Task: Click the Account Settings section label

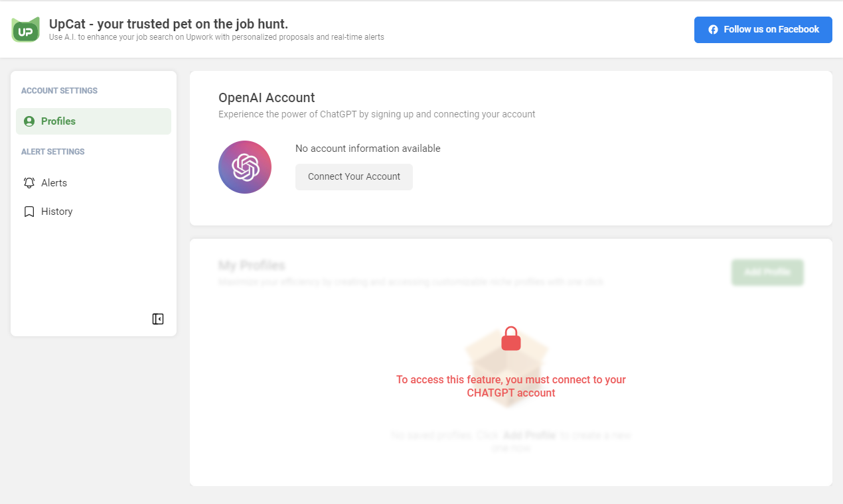Action: tap(59, 91)
